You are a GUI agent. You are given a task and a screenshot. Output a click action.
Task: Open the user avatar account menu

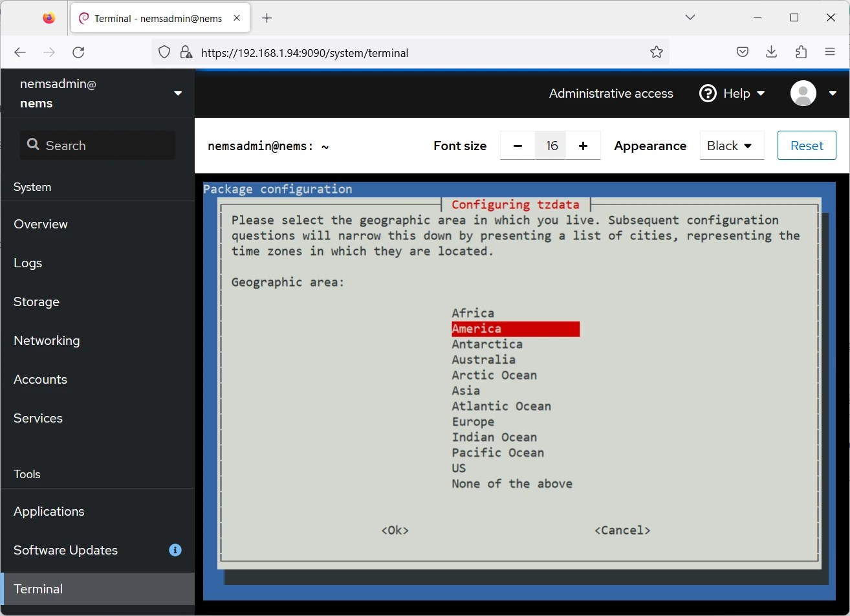click(803, 93)
